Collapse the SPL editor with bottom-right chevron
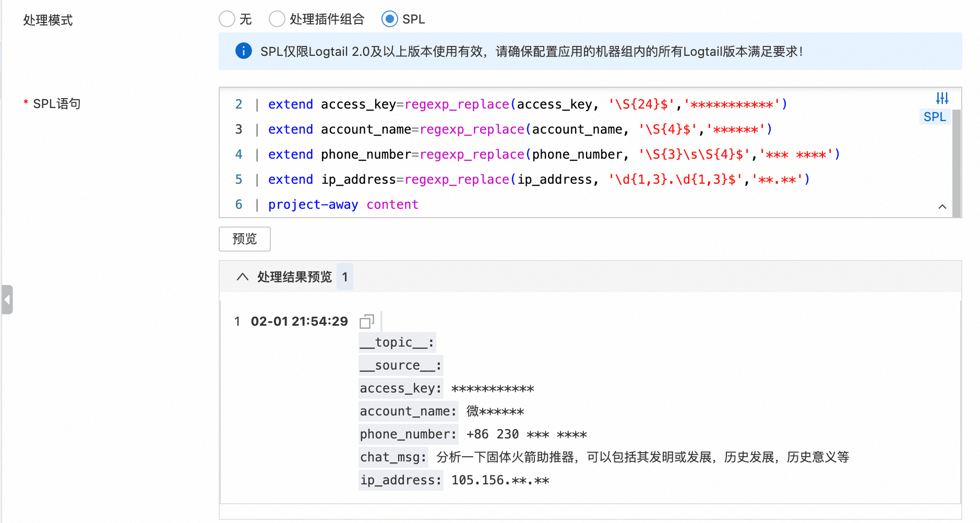 click(x=942, y=207)
